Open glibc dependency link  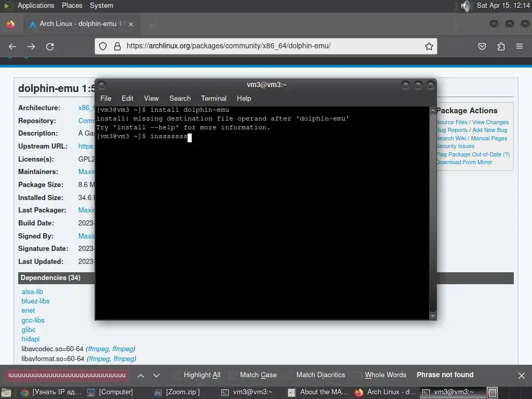click(x=29, y=330)
